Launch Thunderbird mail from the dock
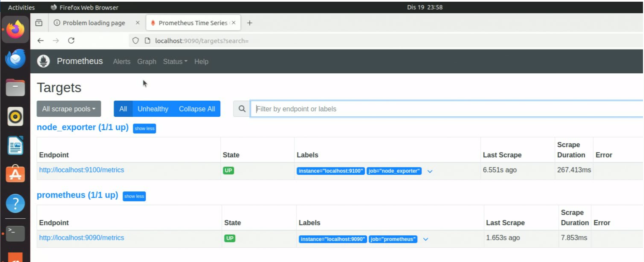The width and height of the screenshot is (644, 262). 15,59
